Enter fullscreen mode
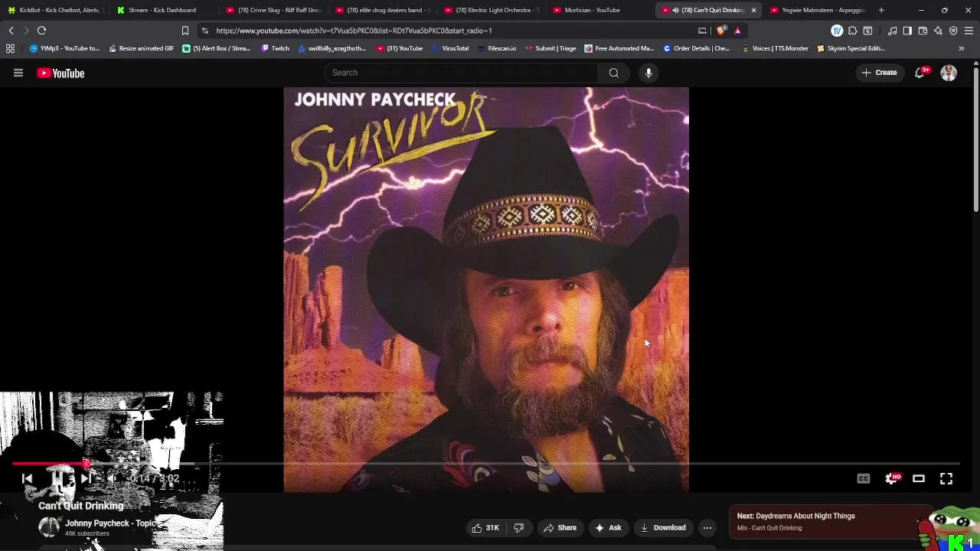 [x=946, y=478]
